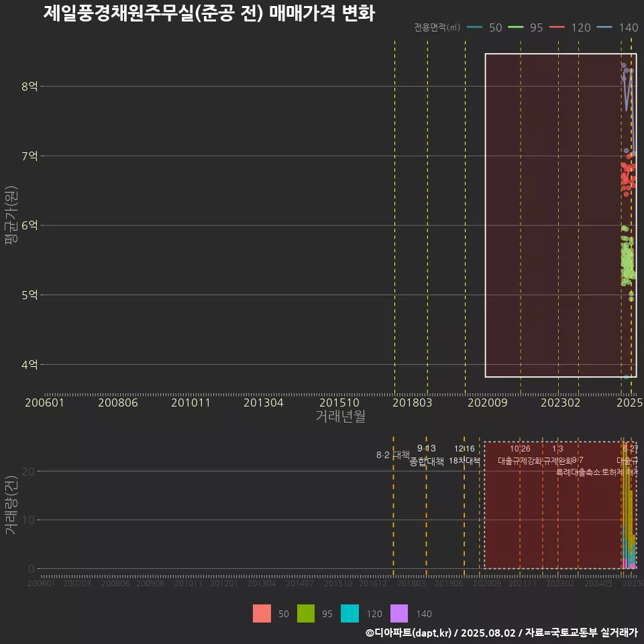
Task: Click the 4억 price axis label
Action: click(x=30, y=365)
